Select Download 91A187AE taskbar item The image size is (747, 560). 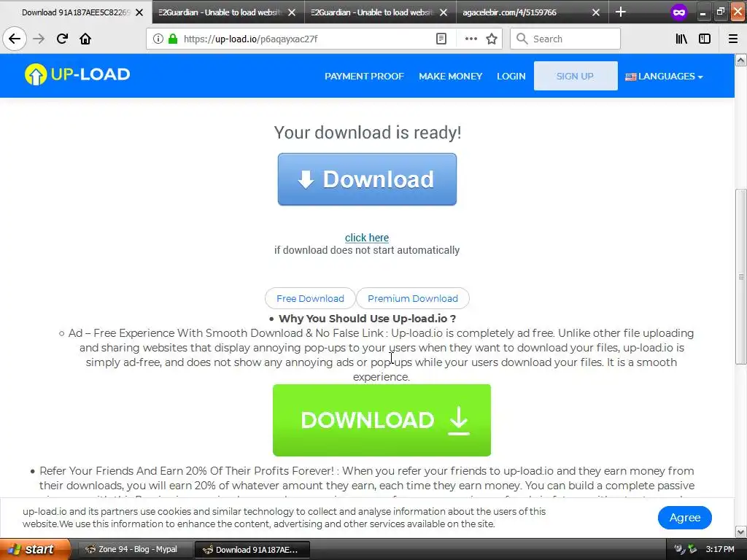(252, 549)
